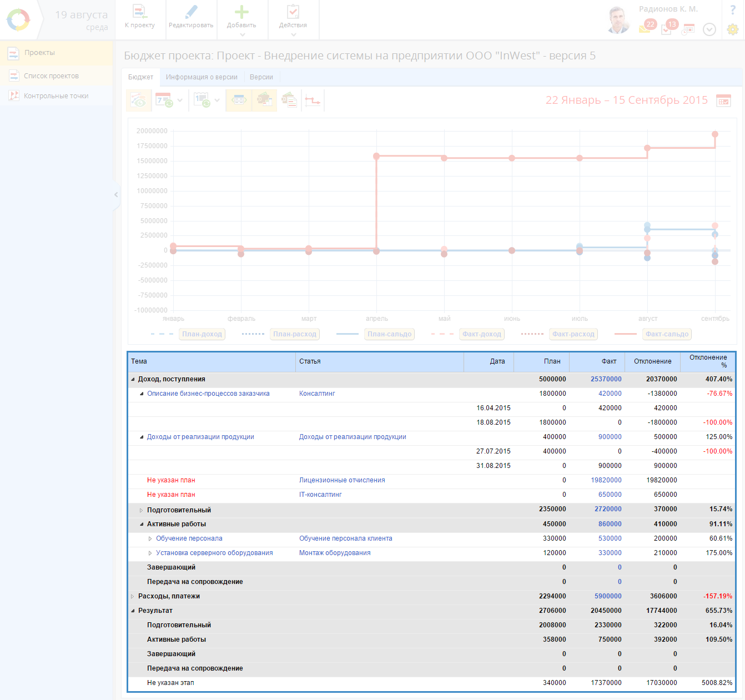
Task: Click the wallet with document icon
Action: (x=289, y=100)
